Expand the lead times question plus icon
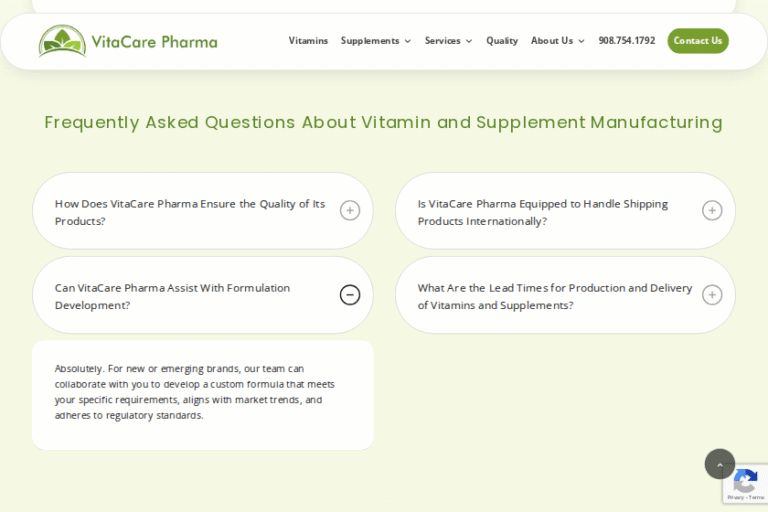Image resolution: width=768 pixels, height=512 pixels. [712, 295]
